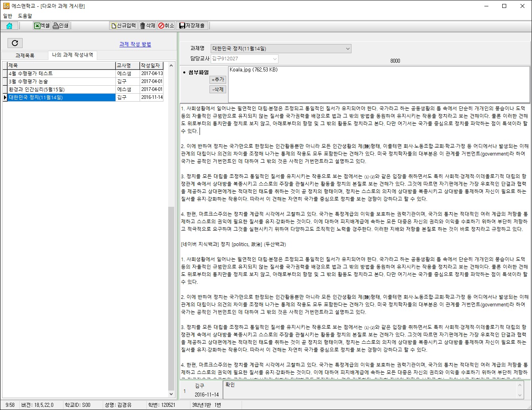Export with the 엑셀 button
The width and height of the screenshot is (532, 410).
click(42, 26)
